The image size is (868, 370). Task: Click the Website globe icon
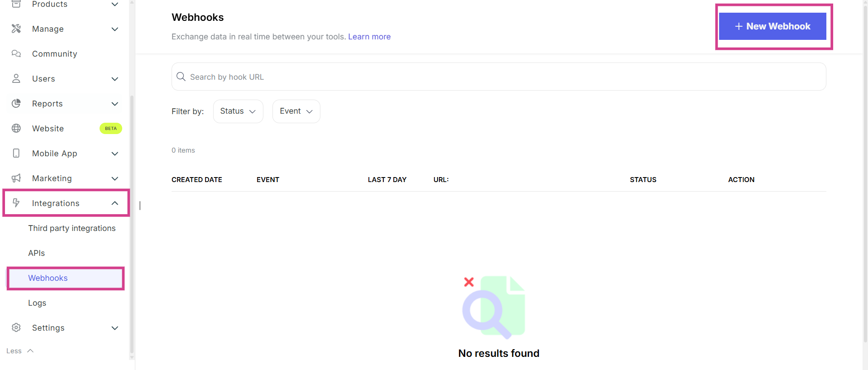click(16, 129)
